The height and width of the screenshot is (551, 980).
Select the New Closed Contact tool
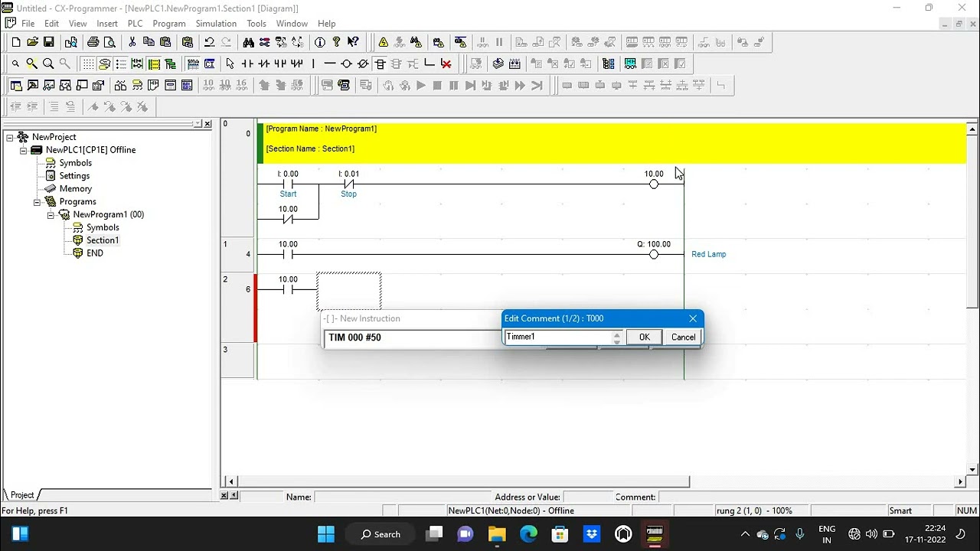coord(263,64)
